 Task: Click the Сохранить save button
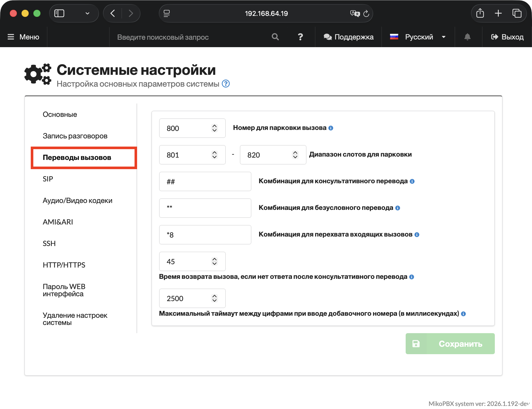point(450,344)
